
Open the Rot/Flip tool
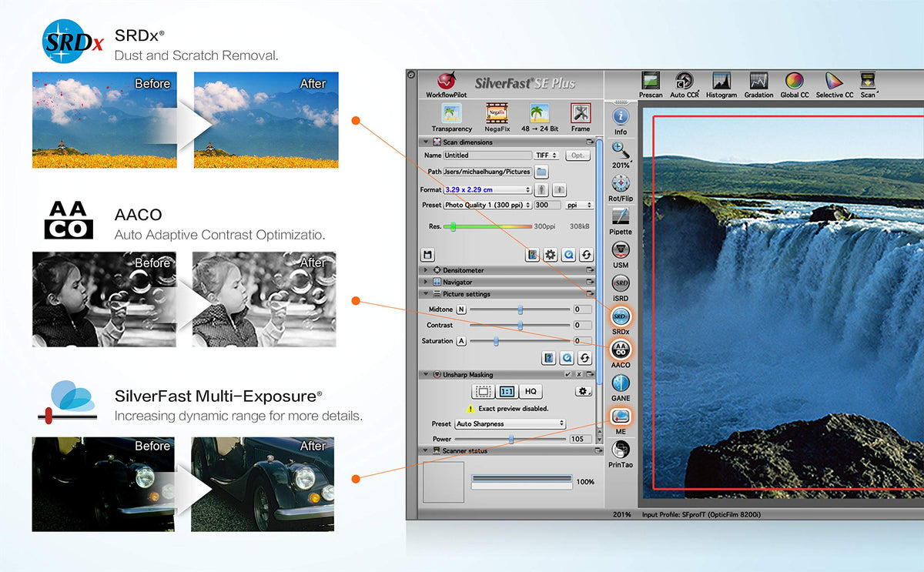pyautogui.click(x=620, y=184)
